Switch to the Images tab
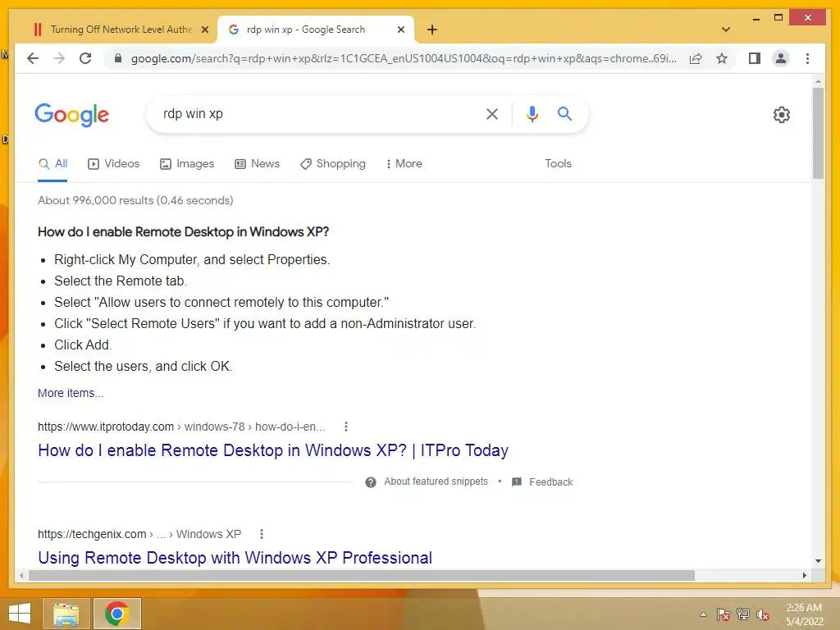 click(x=187, y=163)
